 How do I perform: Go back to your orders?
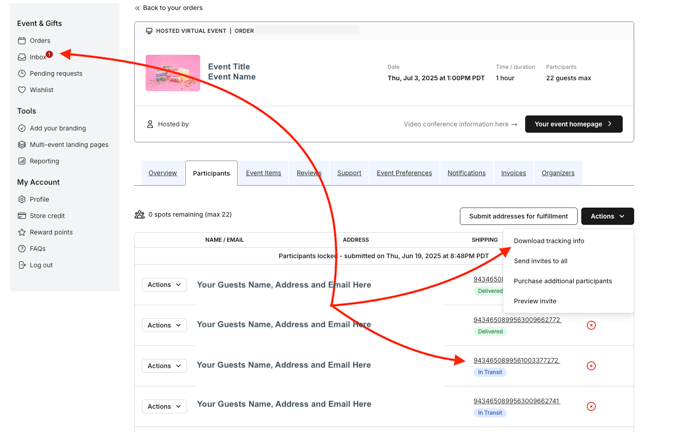coord(168,8)
